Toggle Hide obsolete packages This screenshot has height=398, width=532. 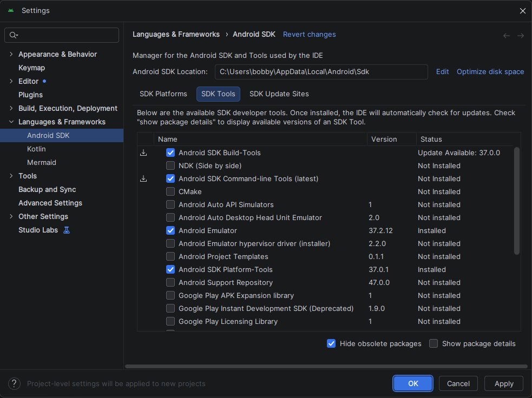tap(331, 343)
